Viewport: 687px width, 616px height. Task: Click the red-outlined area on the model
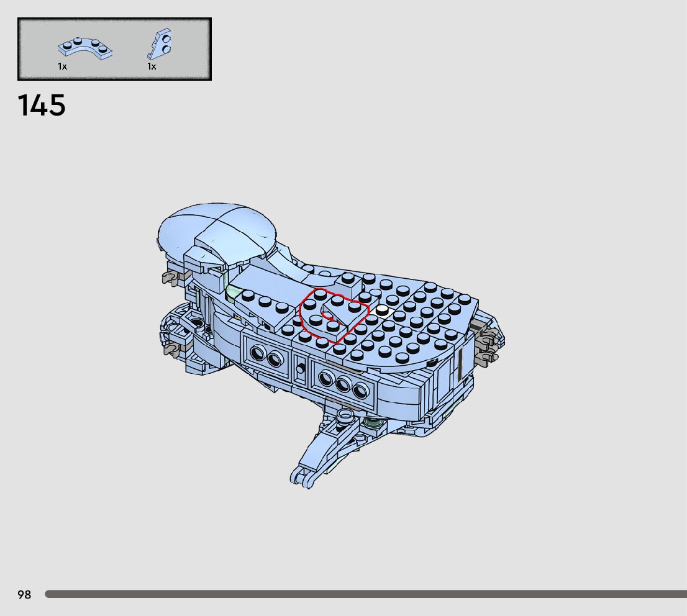[333, 314]
